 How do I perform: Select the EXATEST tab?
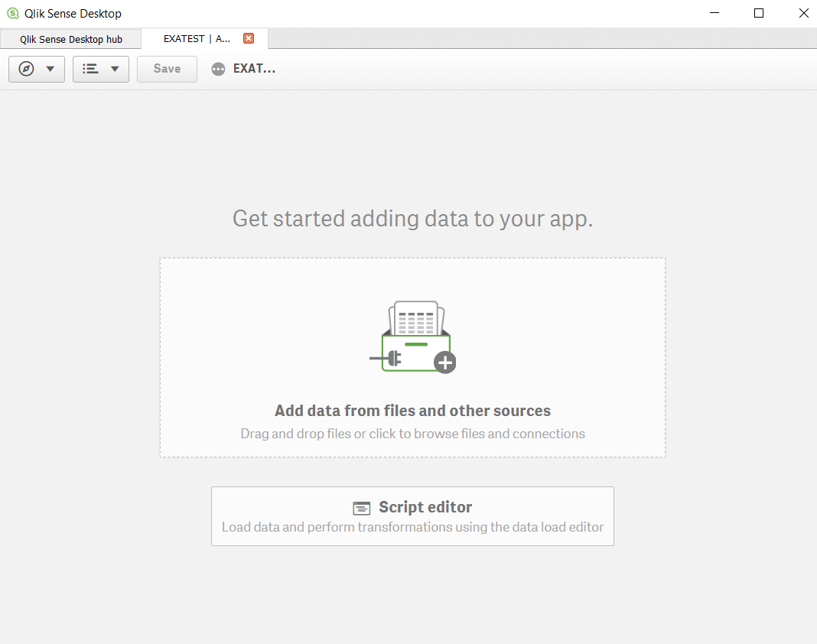point(197,39)
